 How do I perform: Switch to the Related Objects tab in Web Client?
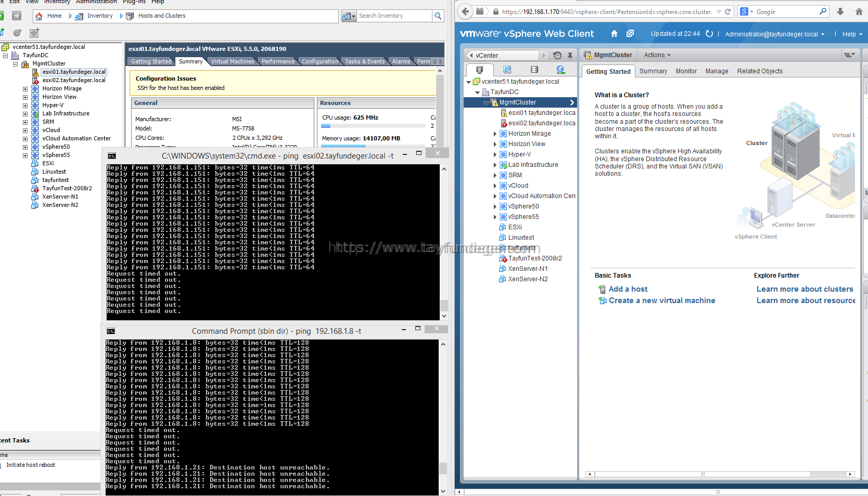pyautogui.click(x=760, y=71)
